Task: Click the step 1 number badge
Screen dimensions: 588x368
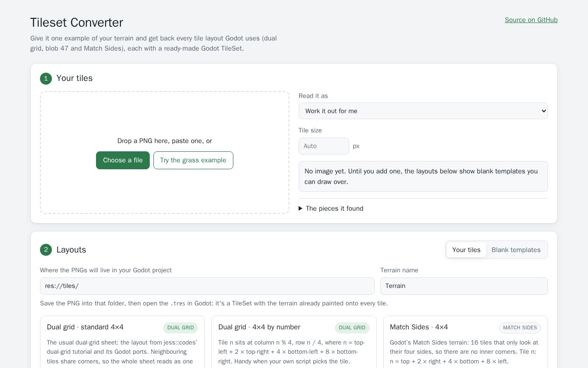Action: 46,79
